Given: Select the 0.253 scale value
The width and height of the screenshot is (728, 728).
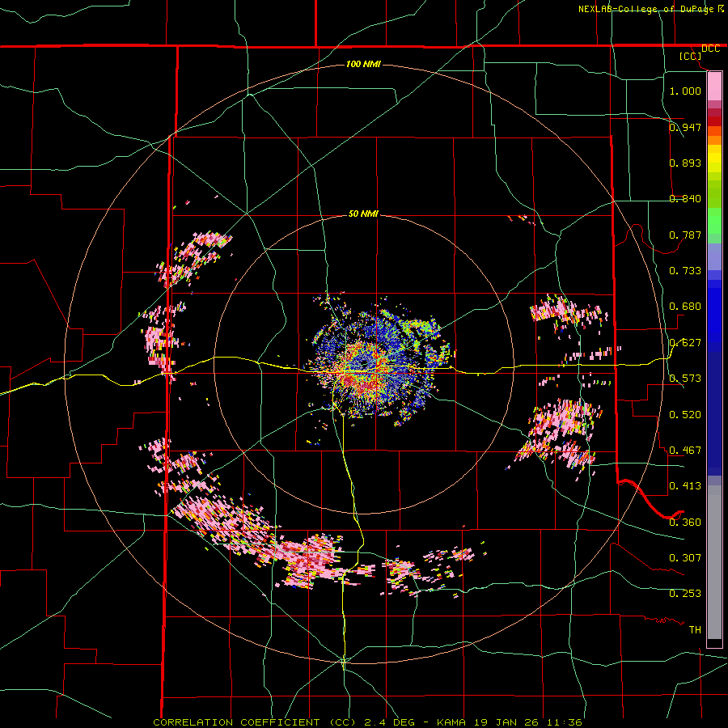Looking at the screenshot, I should pos(685,594).
